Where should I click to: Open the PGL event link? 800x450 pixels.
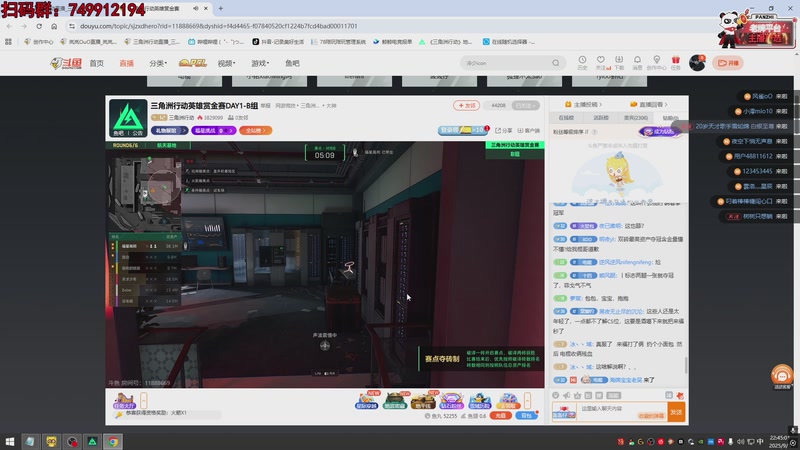point(193,63)
